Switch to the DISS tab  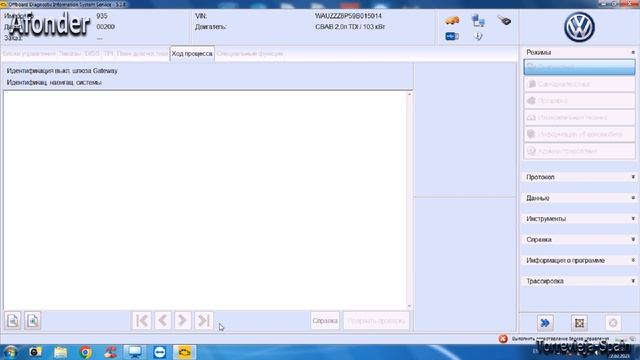click(x=92, y=53)
